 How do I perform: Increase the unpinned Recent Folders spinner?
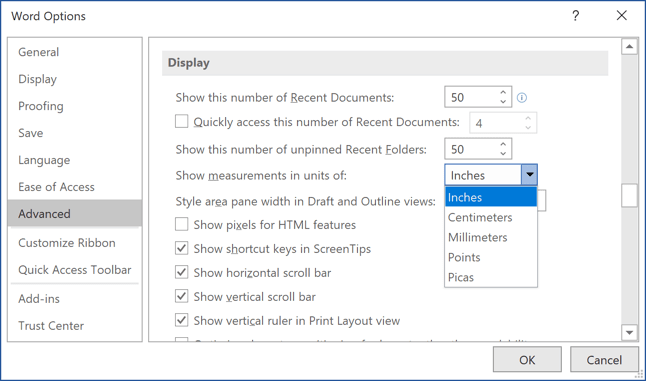pos(503,144)
